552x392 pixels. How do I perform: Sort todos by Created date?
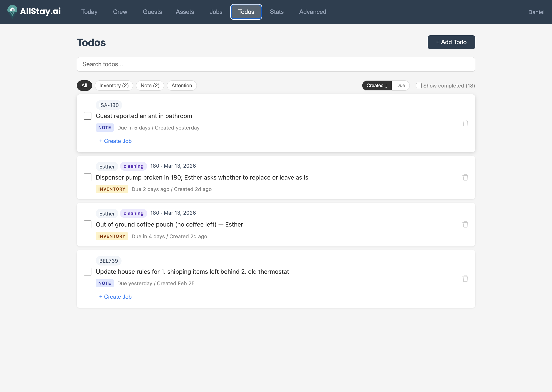point(377,86)
